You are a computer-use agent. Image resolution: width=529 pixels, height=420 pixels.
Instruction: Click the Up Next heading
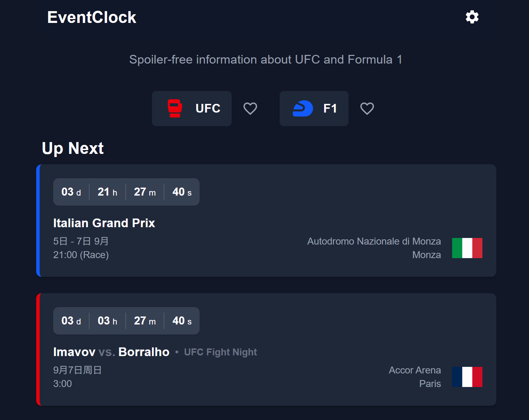point(73,148)
